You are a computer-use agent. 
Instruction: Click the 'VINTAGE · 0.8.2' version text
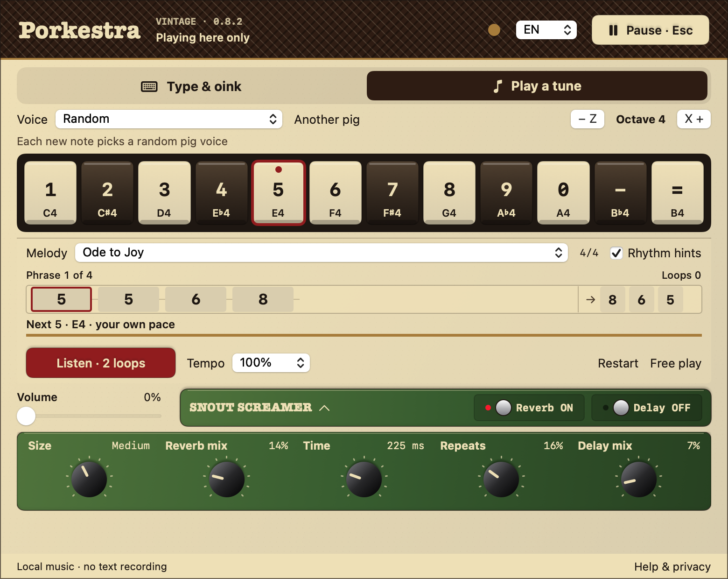click(199, 21)
